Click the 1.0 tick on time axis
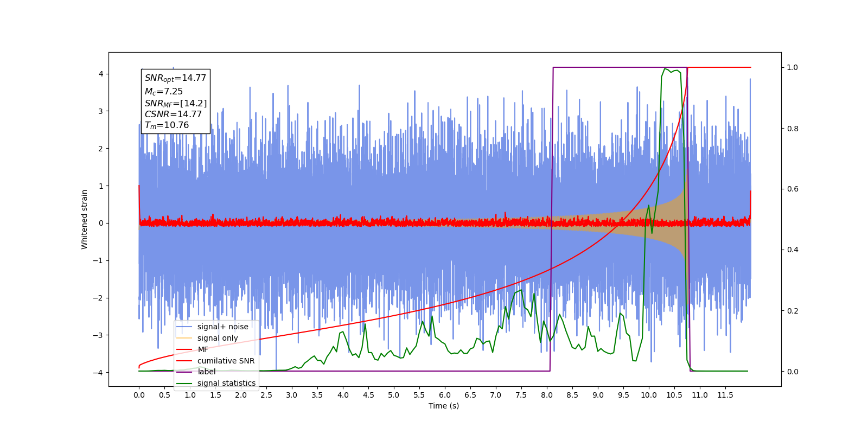 coord(190,395)
